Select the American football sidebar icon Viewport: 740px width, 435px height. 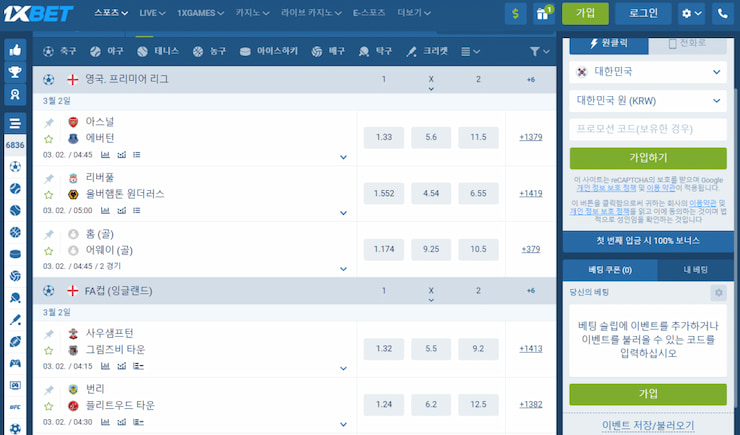[15, 342]
